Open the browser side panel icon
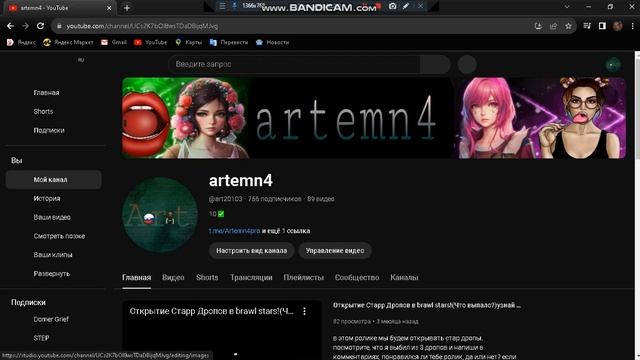 tap(602, 26)
